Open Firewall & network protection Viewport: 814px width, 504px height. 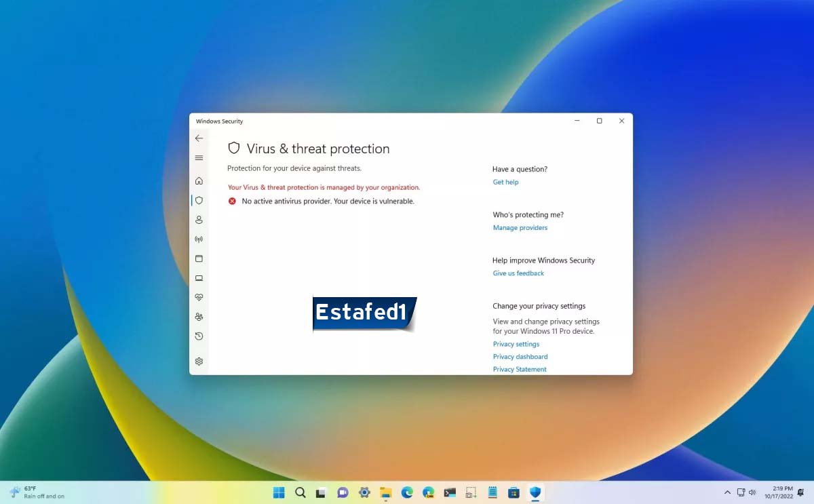[x=199, y=239]
